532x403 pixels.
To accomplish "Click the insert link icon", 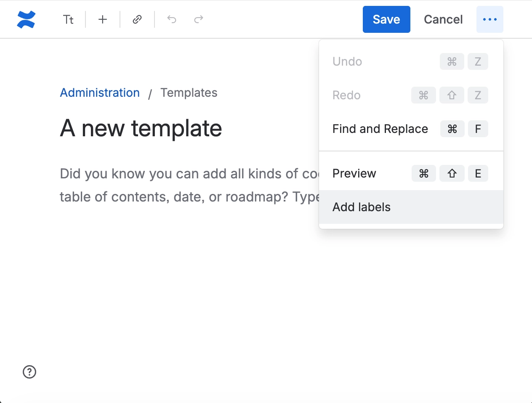I will click(x=137, y=19).
